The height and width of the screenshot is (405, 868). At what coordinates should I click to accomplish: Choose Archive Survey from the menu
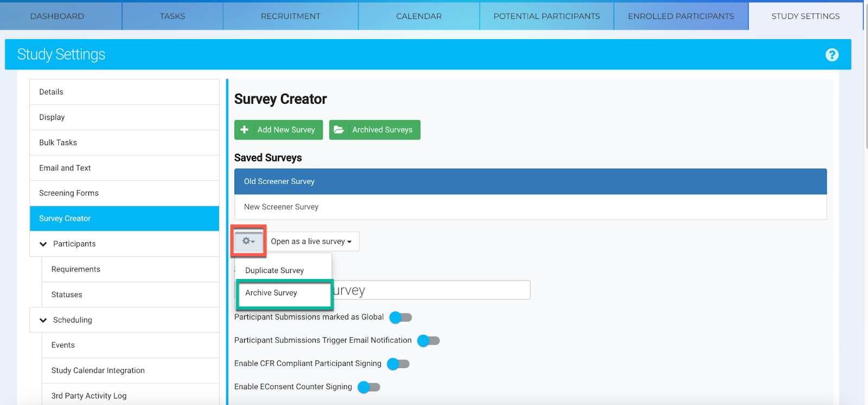[x=271, y=293]
